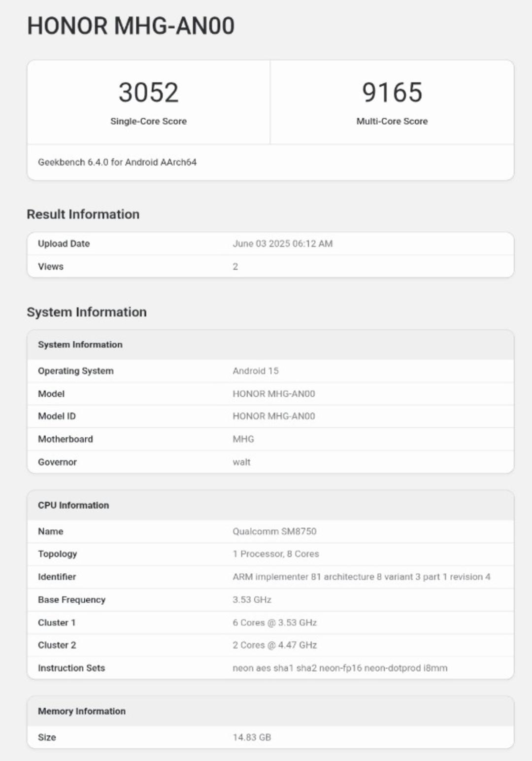Click the CPU Information table header
This screenshot has height=761, width=532.
[x=270, y=505]
